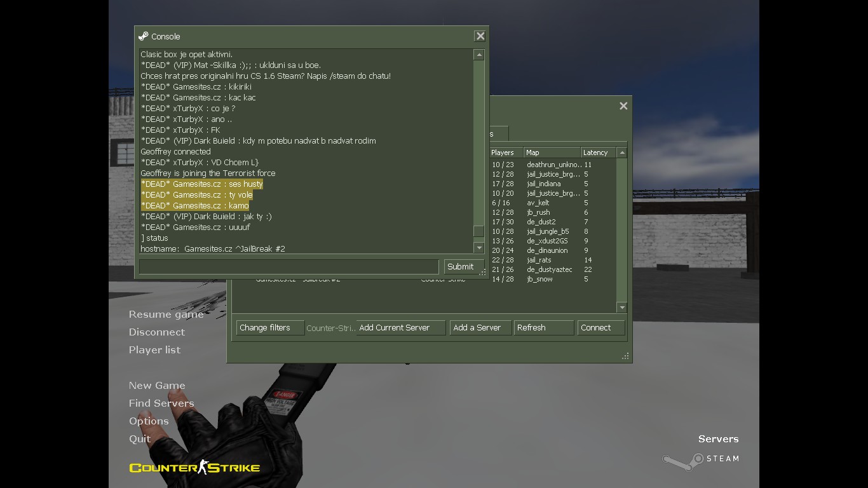Click Disconnect in main menu
Viewport: 868px width, 488px height.
pyautogui.click(x=157, y=332)
